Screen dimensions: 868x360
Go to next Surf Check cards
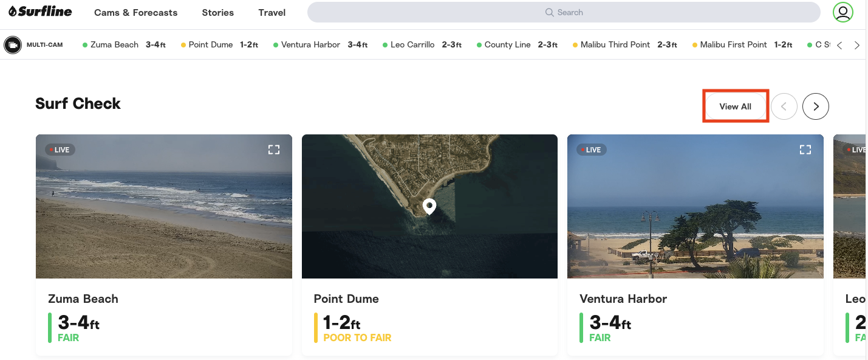point(815,106)
